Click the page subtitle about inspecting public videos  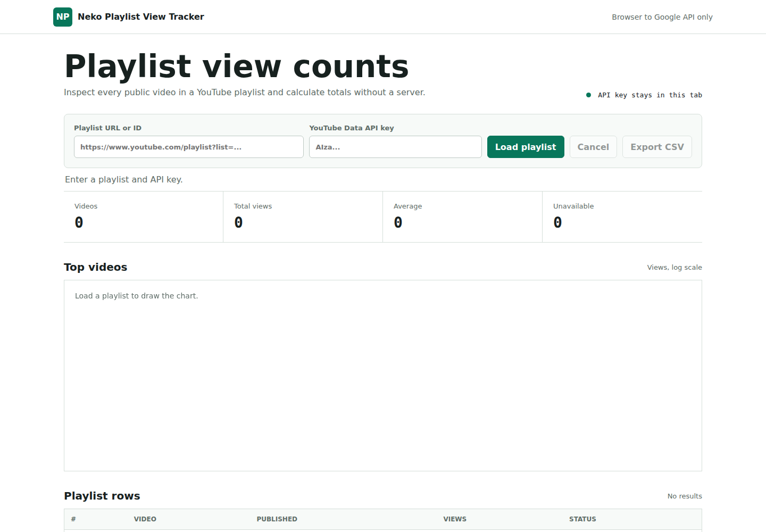tap(245, 93)
